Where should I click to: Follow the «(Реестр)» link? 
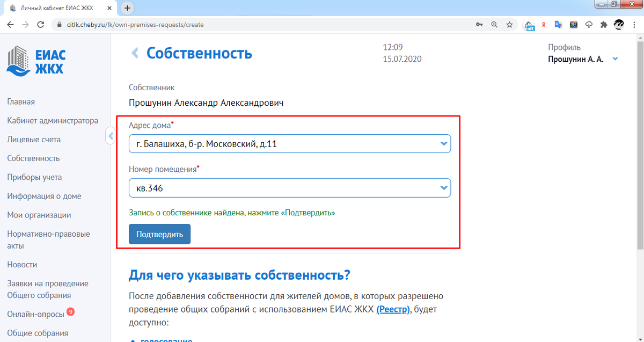pyautogui.click(x=393, y=309)
